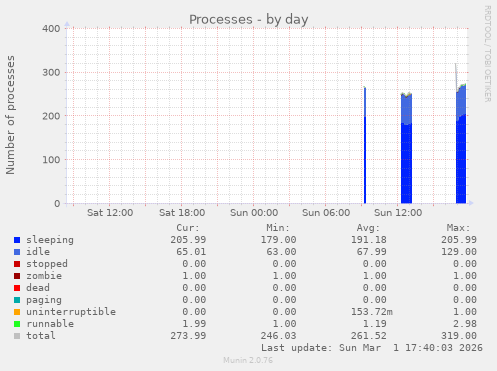The image size is (497, 371).
Task: Click the 'Min:' column header
Action: (x=278, y=228)
